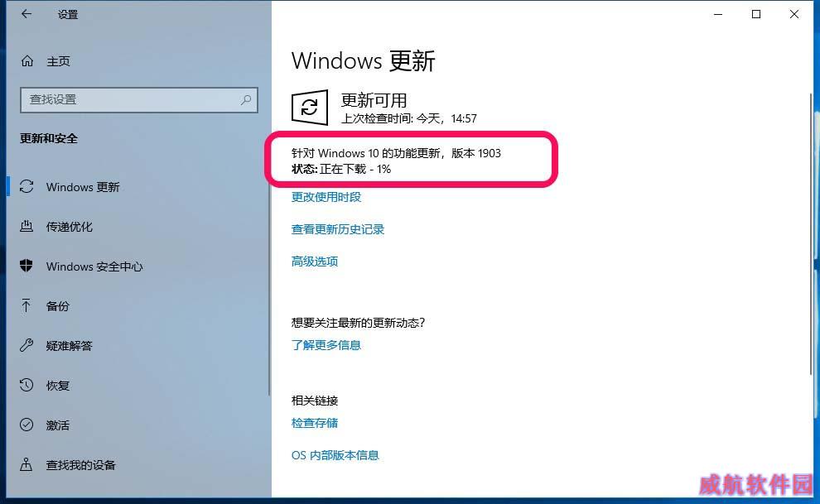This screenshot has width=820, height=504.
Task: Open the 检查存储 related link
Action: coord(315,423)
